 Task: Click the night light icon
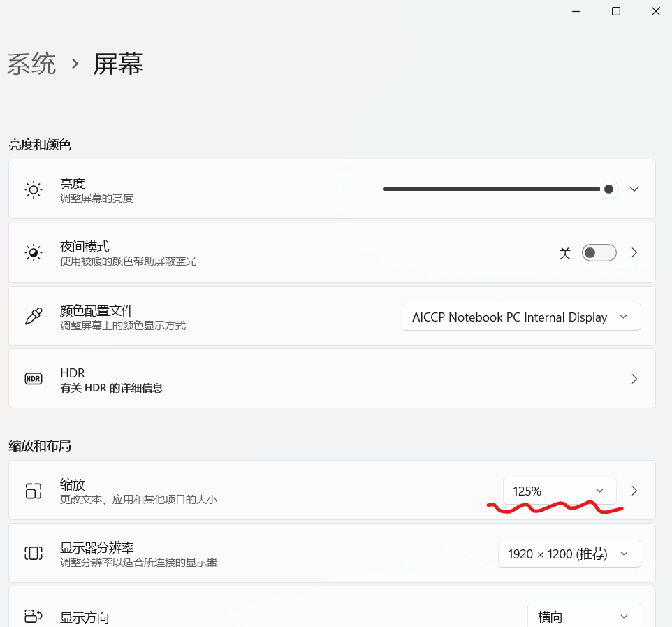click(x=34, y=252)
